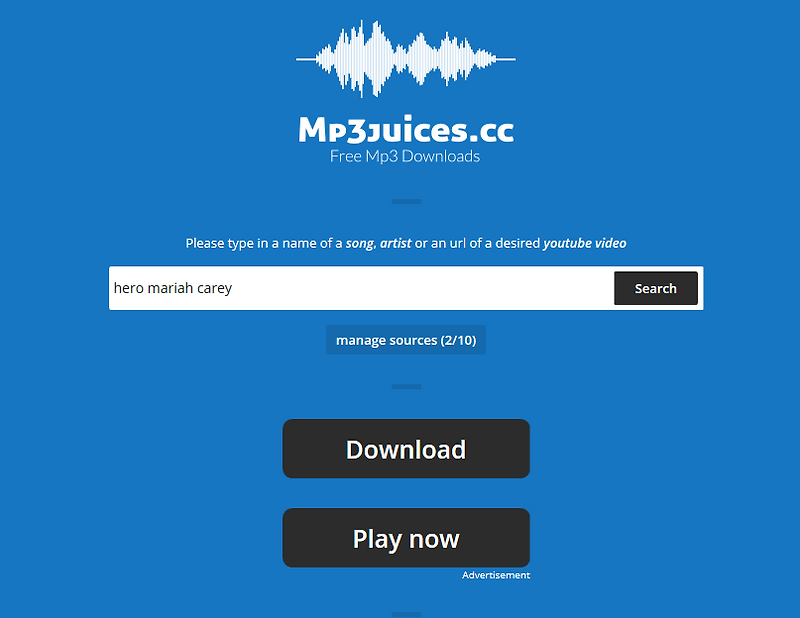
Task: Click the italic word artist in instructions
Action: pyautogui.click(x=395, y=243)
